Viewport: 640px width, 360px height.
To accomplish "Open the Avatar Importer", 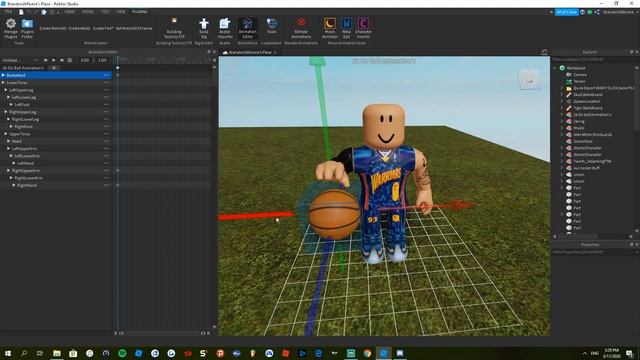I will (x=225, y=28).
